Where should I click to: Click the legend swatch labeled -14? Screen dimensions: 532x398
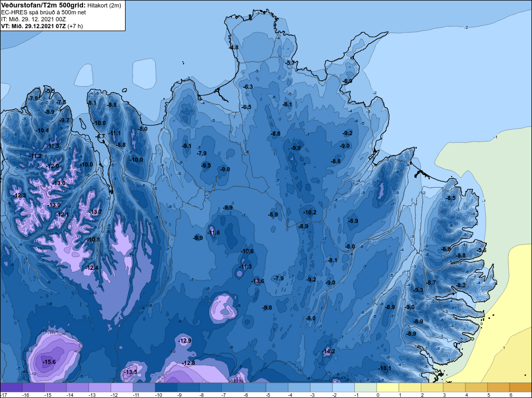(78, 388)
